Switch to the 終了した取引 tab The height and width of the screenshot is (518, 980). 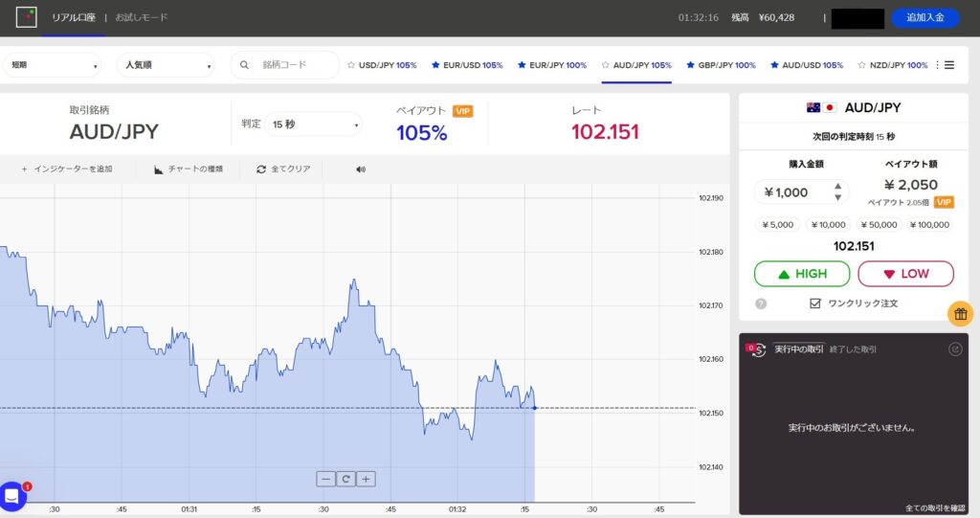point(853,349)
